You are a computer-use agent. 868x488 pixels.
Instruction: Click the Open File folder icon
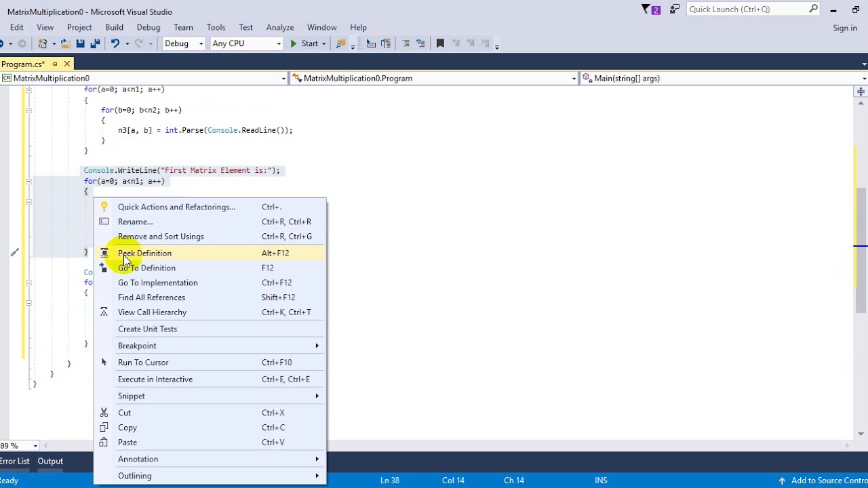65,43
